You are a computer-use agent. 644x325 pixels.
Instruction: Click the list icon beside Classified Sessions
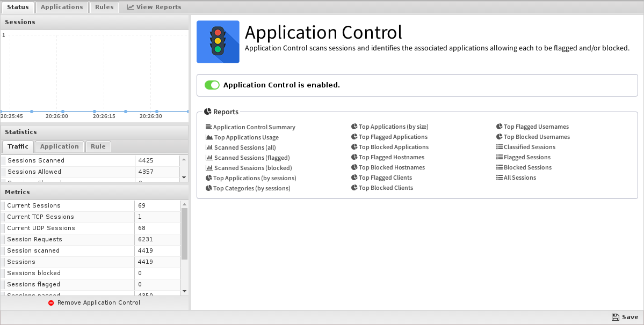pos(499,147)
